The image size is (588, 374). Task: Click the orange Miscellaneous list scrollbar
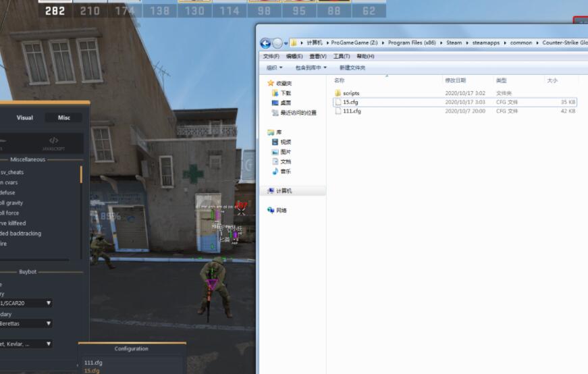[x=81, y=174]
